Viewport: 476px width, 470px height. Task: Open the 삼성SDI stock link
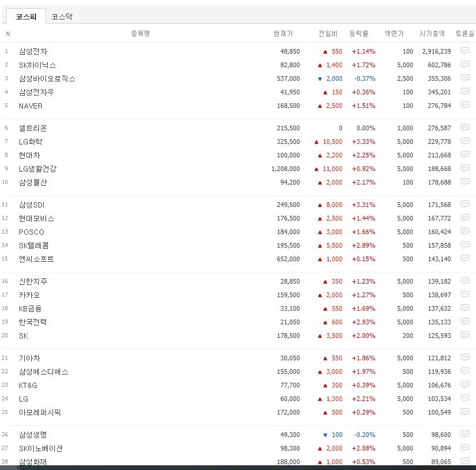point(32,205)
